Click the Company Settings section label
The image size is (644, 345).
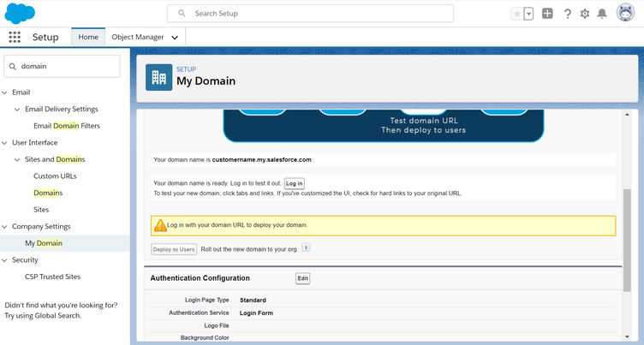41,226
